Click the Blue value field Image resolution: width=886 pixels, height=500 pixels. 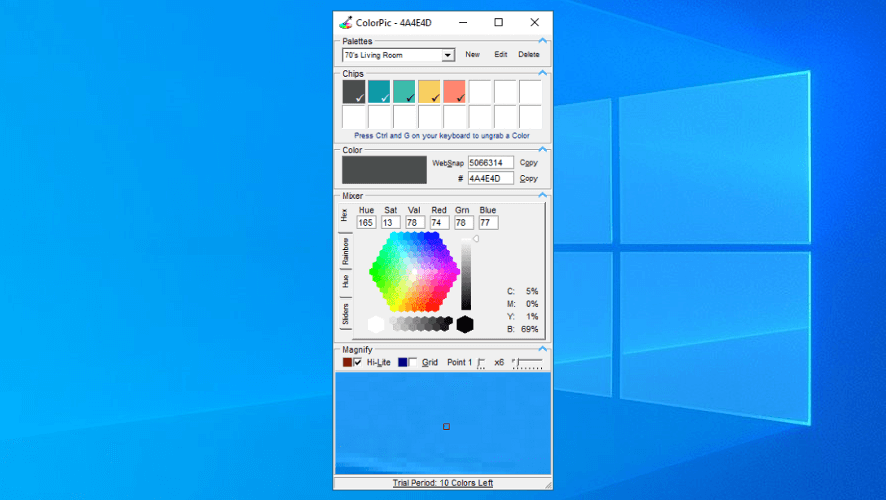[x=488, y=223]
